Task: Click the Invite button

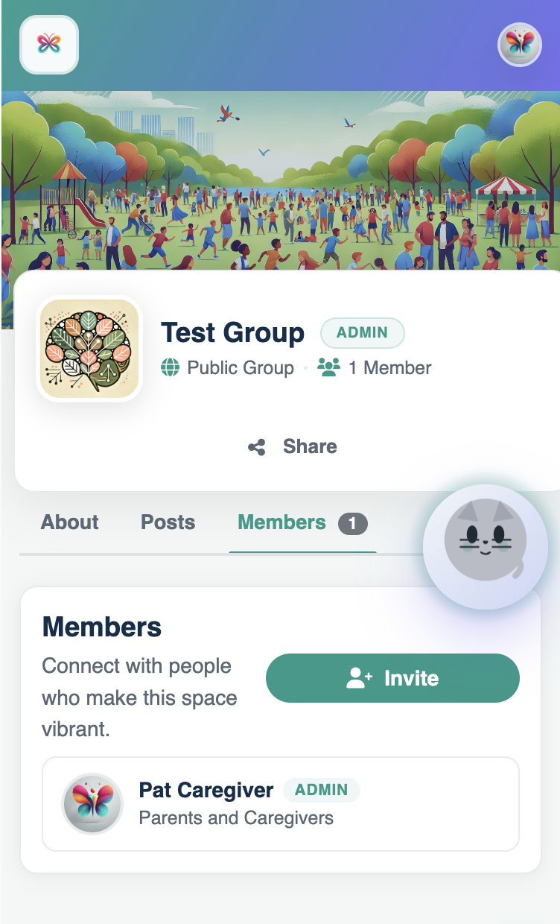Action: [x=392, y=678]
